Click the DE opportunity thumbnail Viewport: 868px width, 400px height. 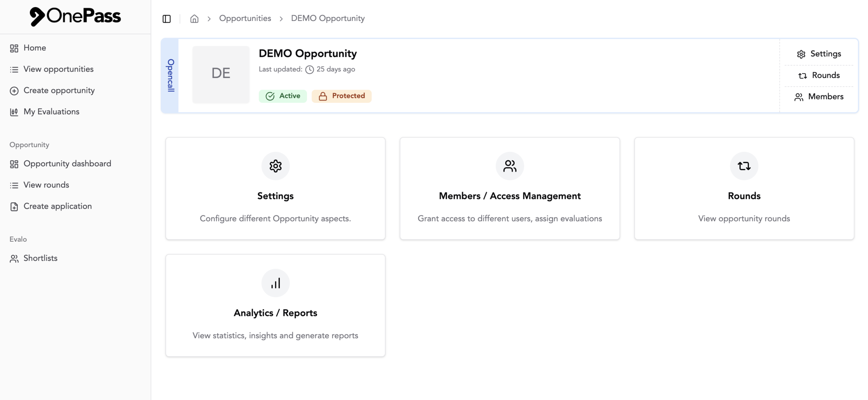point(221,74)
